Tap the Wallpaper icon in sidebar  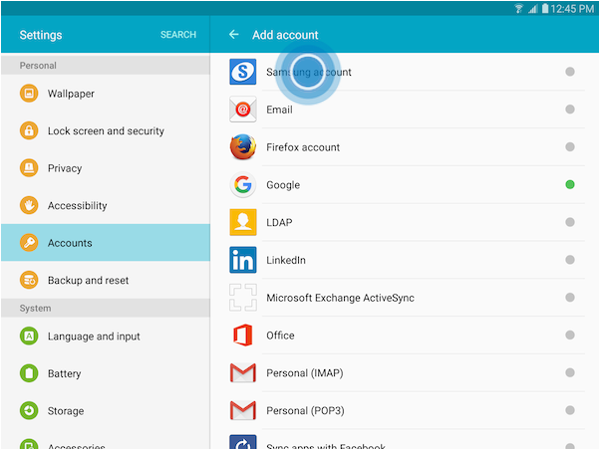tap(29, 93)
